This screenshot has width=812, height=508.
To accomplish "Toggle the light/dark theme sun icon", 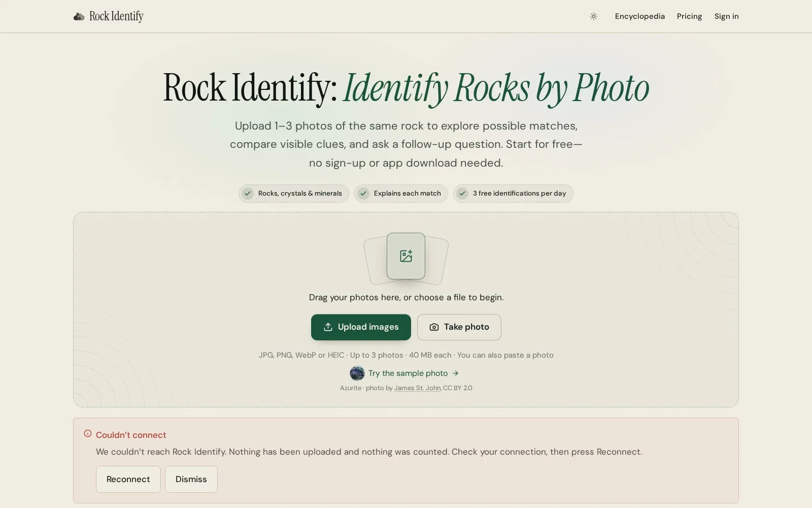I will coord(594,16).
